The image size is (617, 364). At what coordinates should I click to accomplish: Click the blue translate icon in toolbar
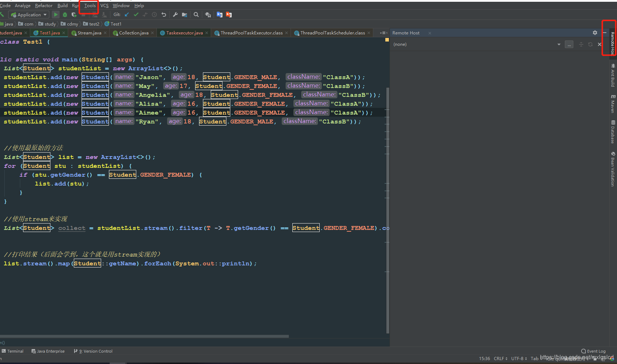[220, 15]
